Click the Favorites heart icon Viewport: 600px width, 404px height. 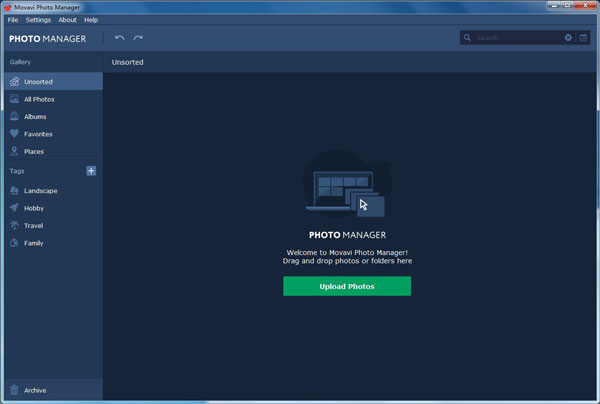pyautogui.click(x=14, y=134)
